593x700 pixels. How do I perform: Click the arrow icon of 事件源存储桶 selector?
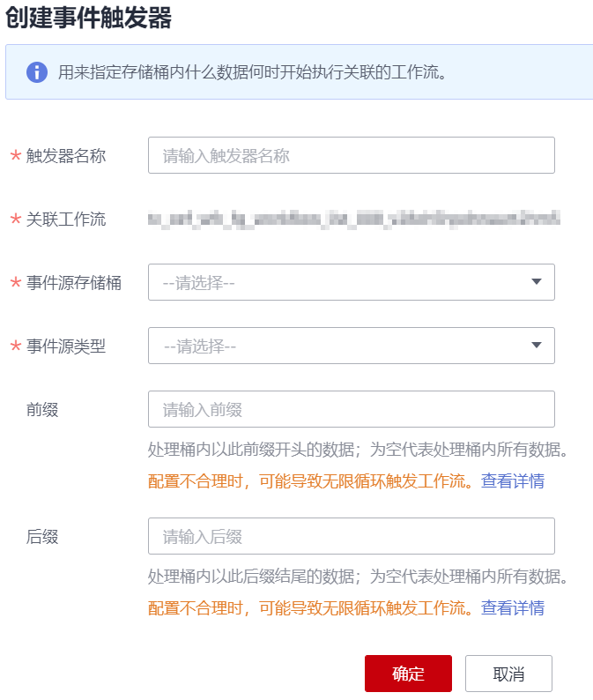(537, 282)
